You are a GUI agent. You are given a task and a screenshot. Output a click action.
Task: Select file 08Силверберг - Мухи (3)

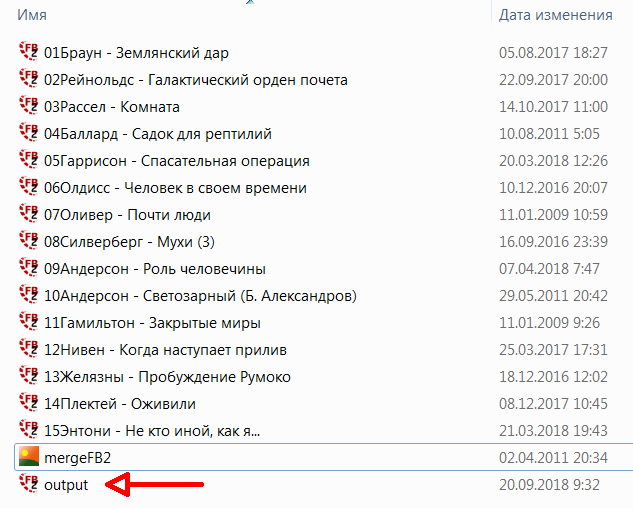point(129,243)
